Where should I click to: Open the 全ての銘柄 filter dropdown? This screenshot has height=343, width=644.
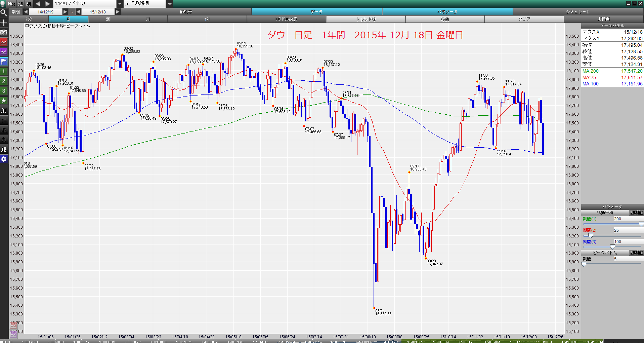coord(170,4)
